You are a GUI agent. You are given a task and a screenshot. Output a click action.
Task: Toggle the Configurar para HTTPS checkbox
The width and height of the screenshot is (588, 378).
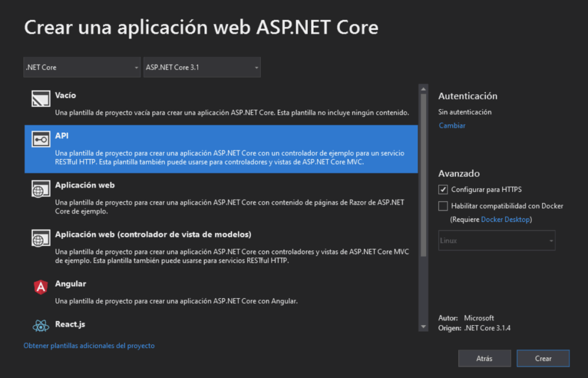coord(443,190)
